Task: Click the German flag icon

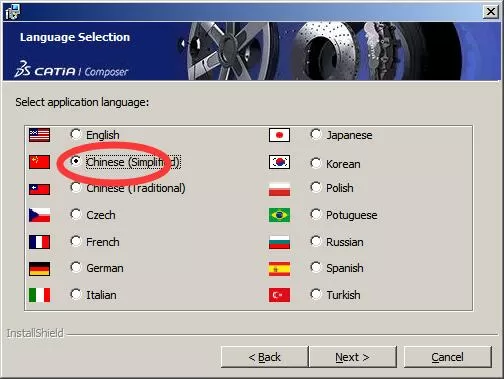Action: [39, 269]
